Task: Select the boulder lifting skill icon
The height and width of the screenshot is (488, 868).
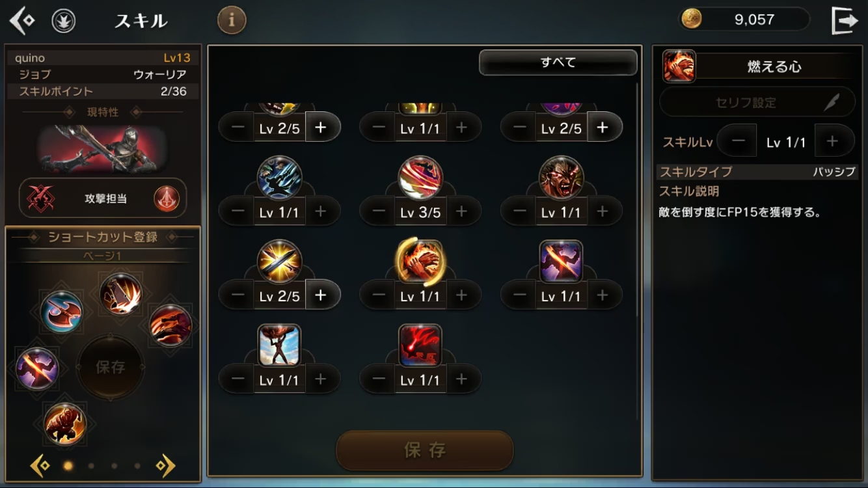Action: coord(279,345)
